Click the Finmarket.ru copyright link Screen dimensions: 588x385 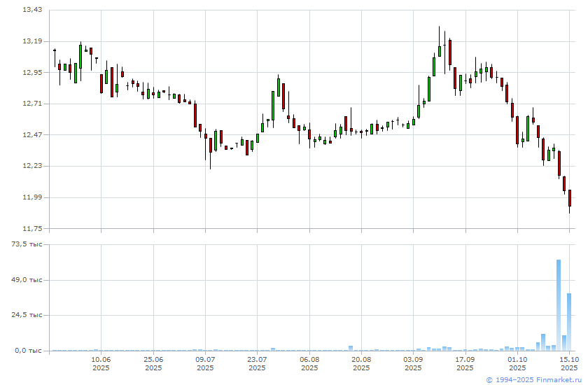(x=533, y=379)
